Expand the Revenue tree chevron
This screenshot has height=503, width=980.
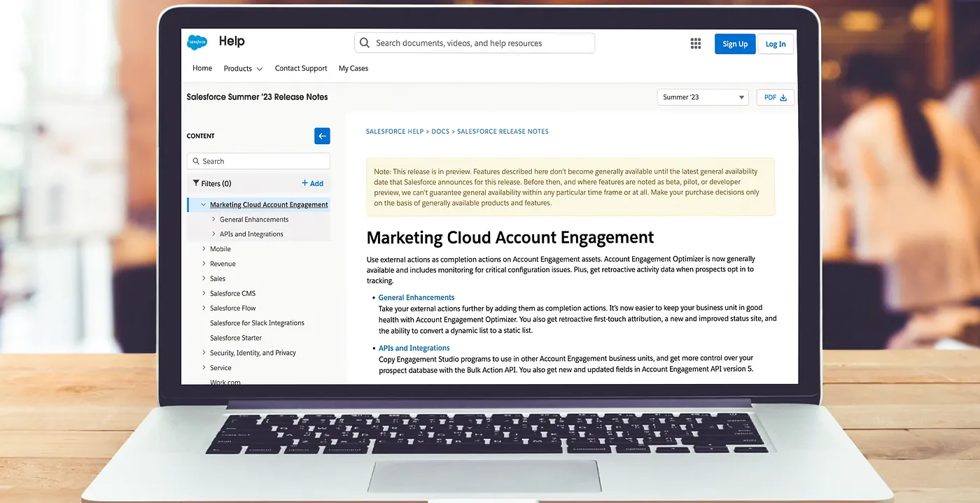point(204,264)
